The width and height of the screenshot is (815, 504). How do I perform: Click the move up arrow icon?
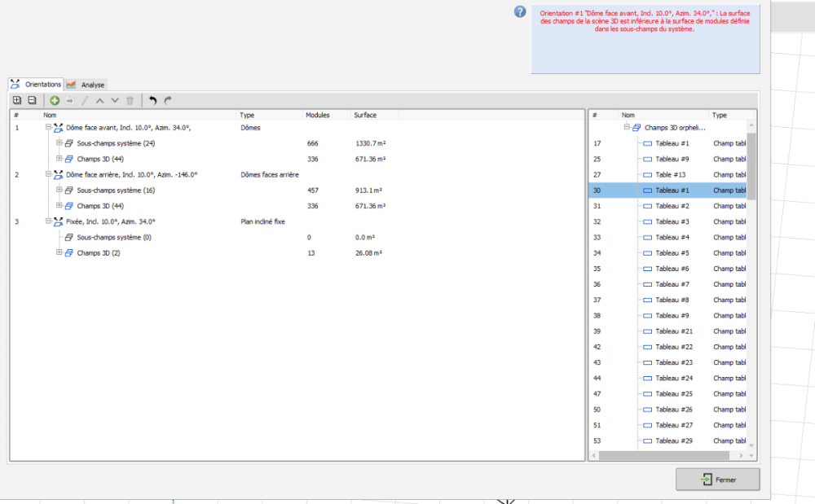click(99, 100)
